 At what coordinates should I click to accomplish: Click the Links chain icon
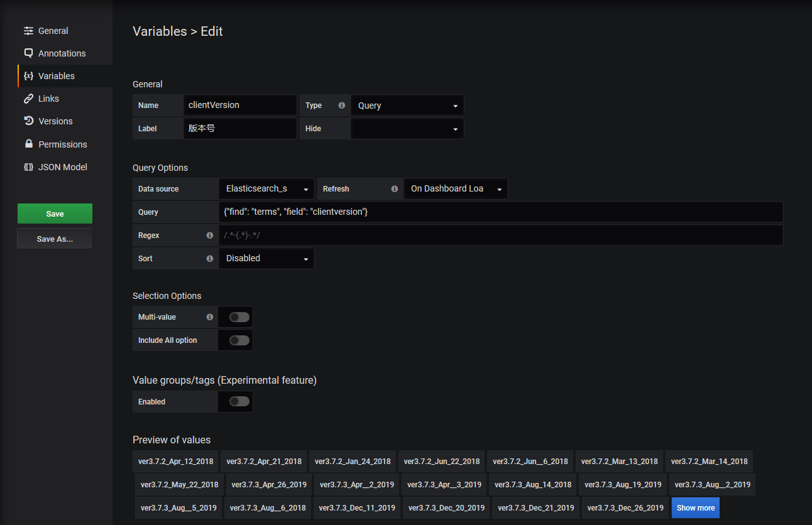(x=28, y=99)
